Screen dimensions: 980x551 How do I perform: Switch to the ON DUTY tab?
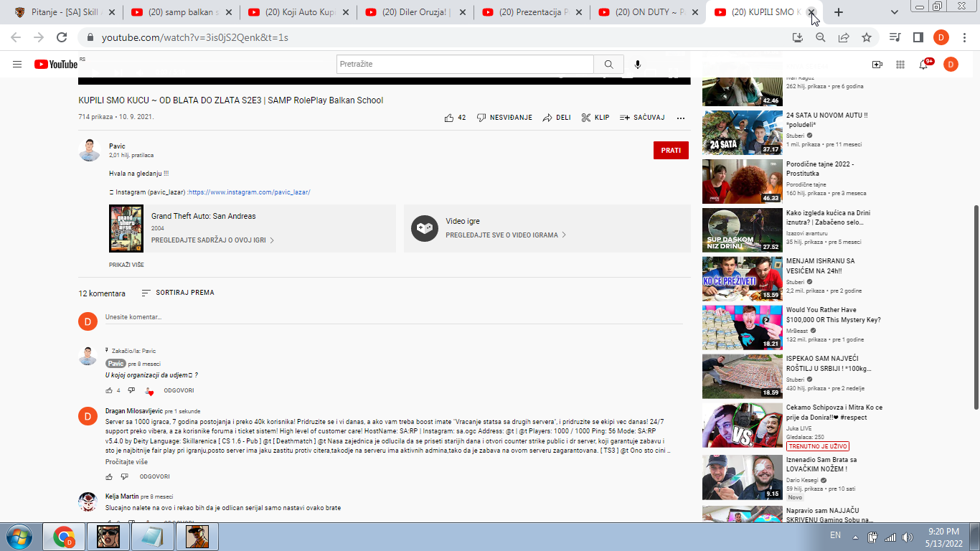point(649,12)
